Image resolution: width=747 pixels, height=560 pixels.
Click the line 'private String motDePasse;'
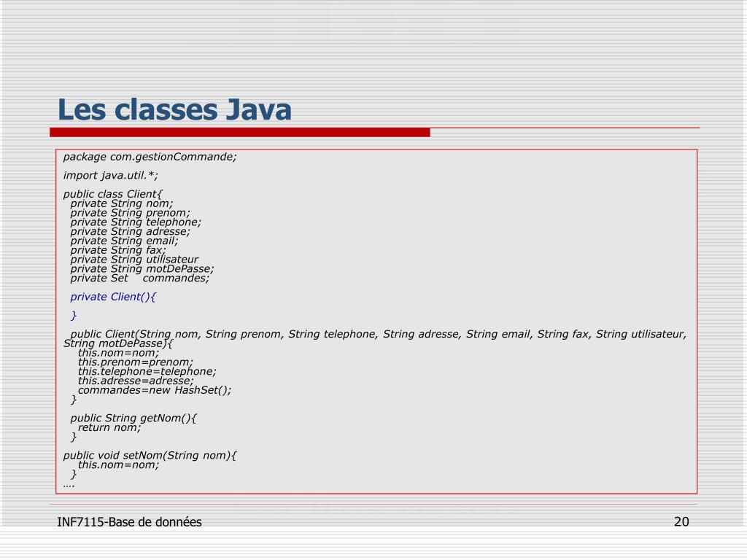click(x=142, y=268)
